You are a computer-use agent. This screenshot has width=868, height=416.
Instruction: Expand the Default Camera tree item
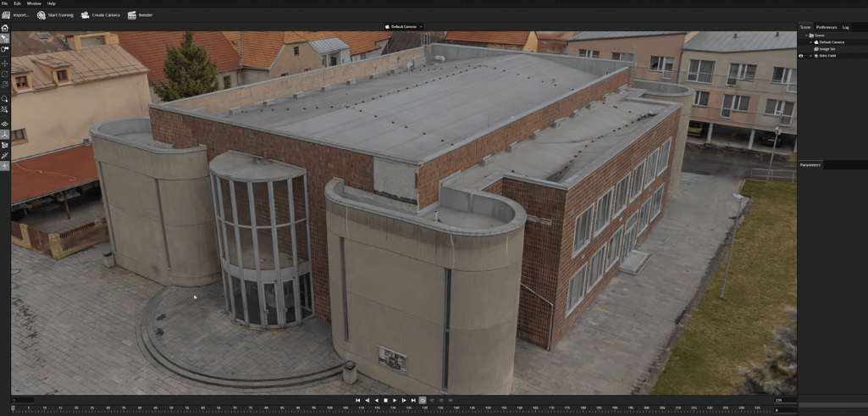point(811,42)
